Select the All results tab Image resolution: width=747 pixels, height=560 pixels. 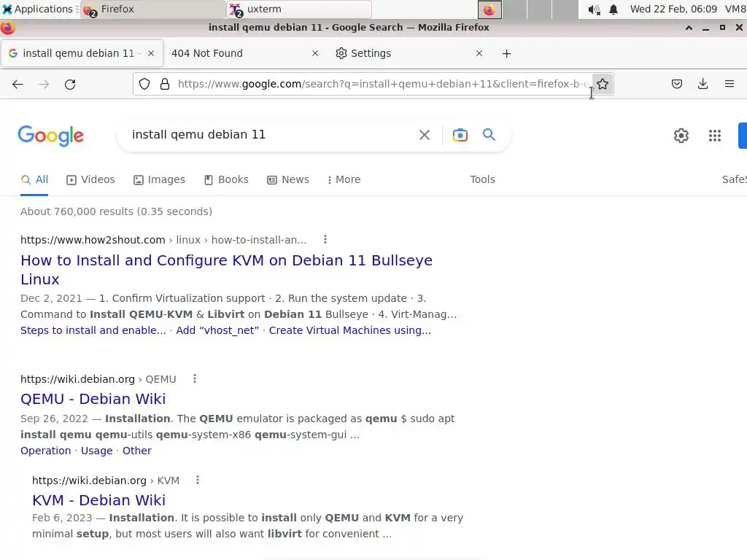click(x=34, y=180)
